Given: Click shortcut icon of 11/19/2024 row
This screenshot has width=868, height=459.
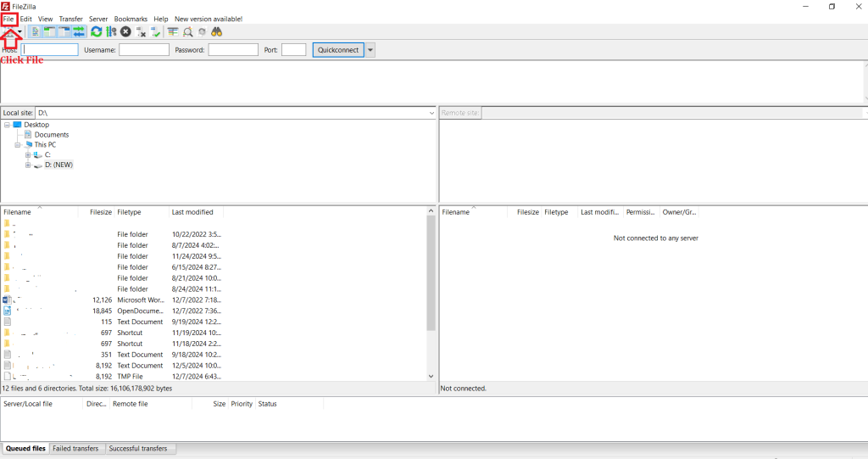Looking at the screenshot, I should pyautogui.click(x=7, y=333).
